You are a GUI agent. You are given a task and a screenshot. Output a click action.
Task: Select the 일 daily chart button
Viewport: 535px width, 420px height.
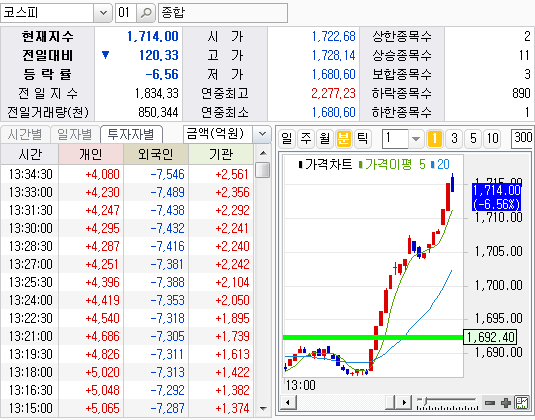point(287,139)
